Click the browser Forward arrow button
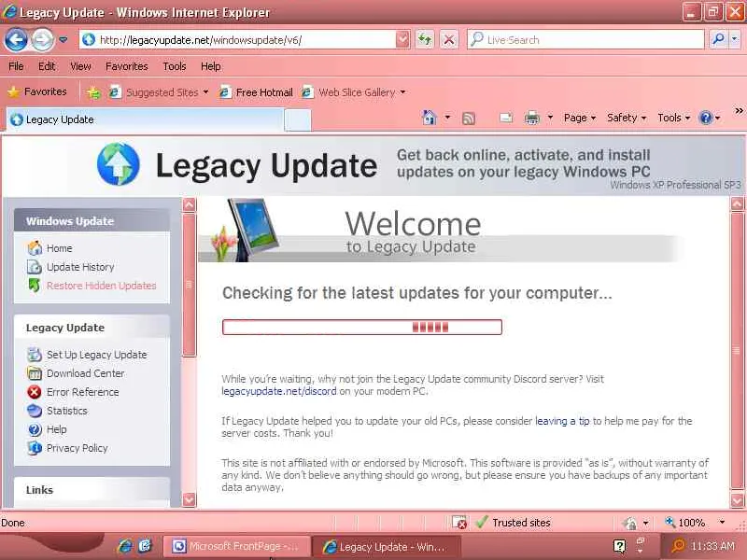This screenshot has height=560, width=747. click(x=42, y=40)
